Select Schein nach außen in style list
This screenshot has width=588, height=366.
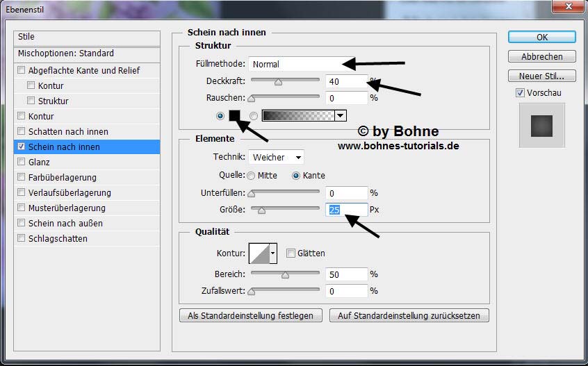pos(65,223)
